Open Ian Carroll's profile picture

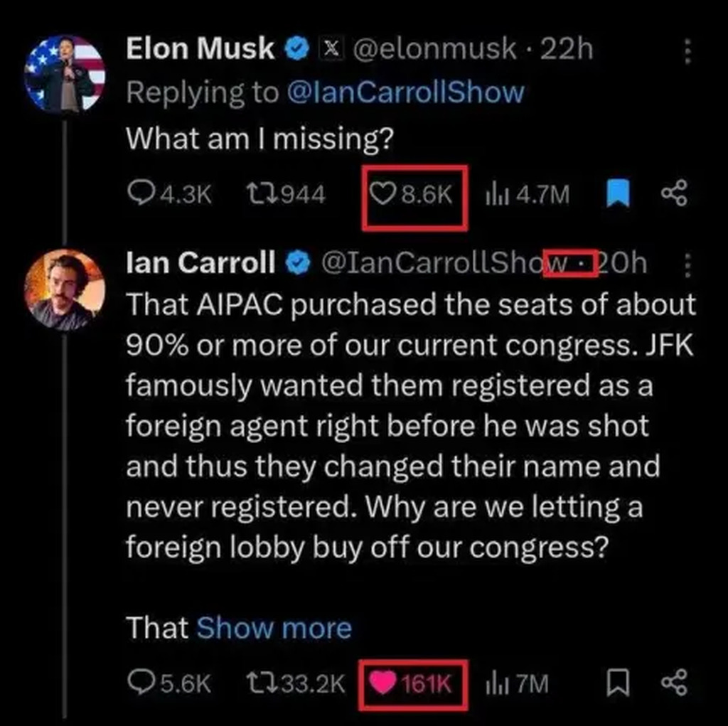click(x=65, y=289)
